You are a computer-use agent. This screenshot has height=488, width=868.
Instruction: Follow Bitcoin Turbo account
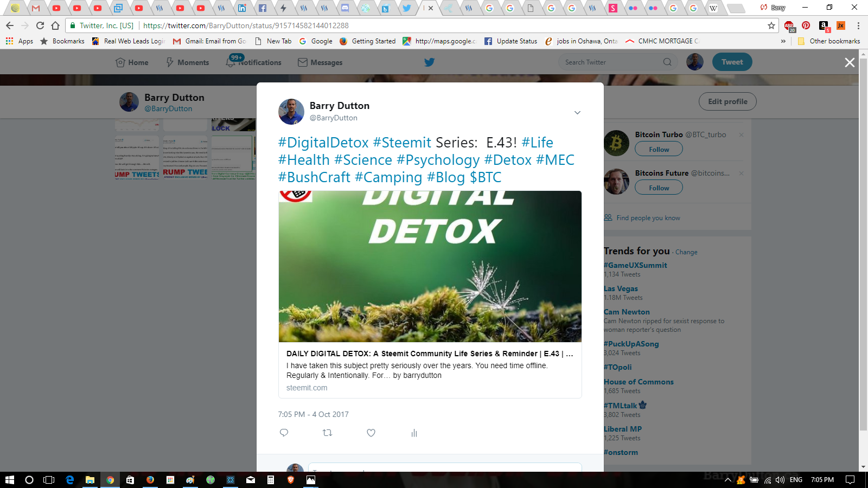tap(659, 149)
